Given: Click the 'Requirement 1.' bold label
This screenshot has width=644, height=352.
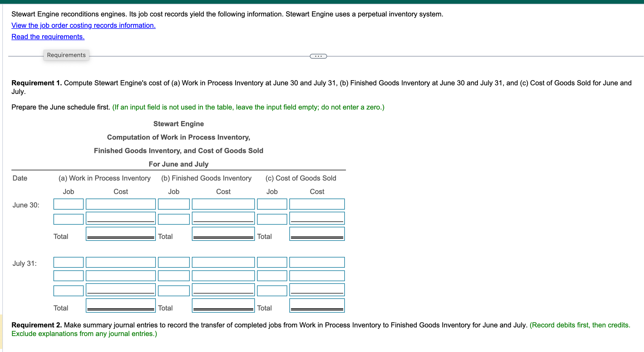Looking at the screenshot, I should coord(37,83).
